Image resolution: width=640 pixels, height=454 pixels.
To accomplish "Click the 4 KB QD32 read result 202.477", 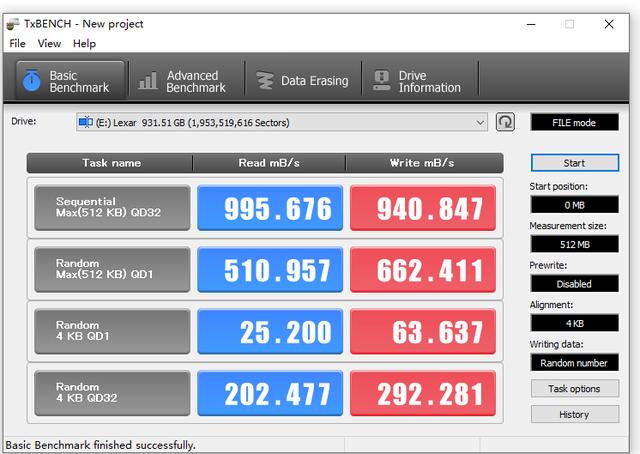I will point(270,393).
